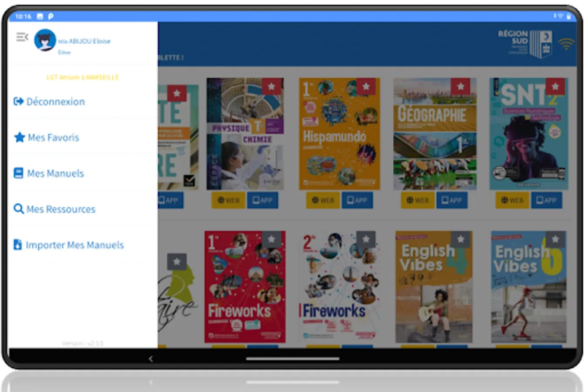585x392 pixels.
Task: Open Mes Manuels menu entry
Action: click(49, 173)
